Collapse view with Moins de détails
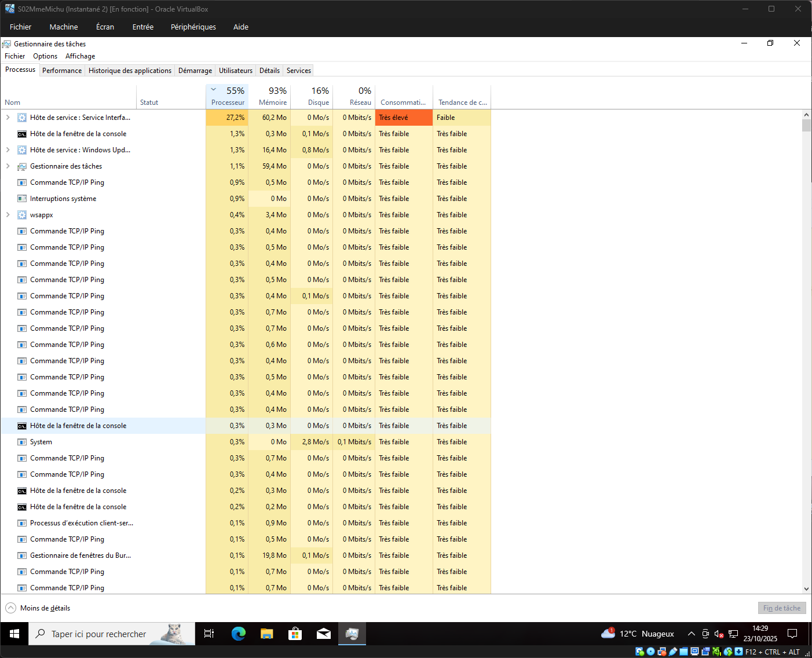This screenshot has width=812, height=658. click(38, 608)
